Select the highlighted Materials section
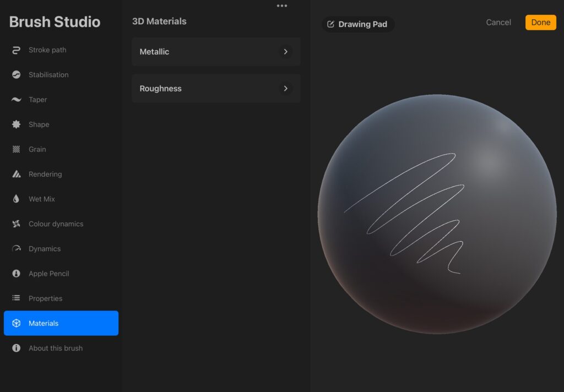 (x=61, y=323)
